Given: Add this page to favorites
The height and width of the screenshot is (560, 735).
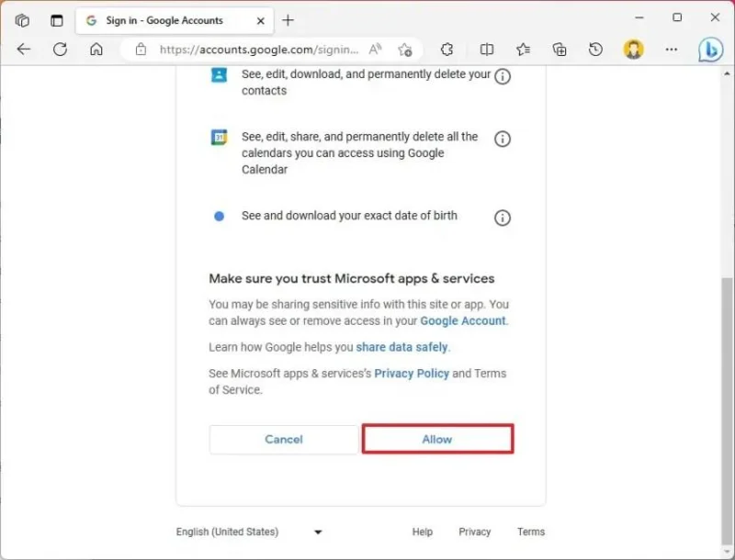Looking at the screenshot, I should click(x=405, y=50).
